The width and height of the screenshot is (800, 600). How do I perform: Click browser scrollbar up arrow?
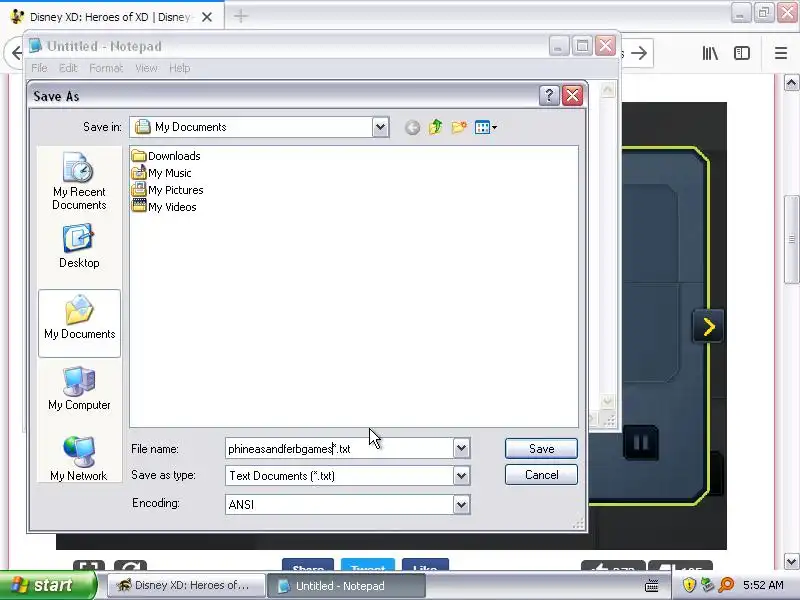pyautogui.click(x=791, y=83)
